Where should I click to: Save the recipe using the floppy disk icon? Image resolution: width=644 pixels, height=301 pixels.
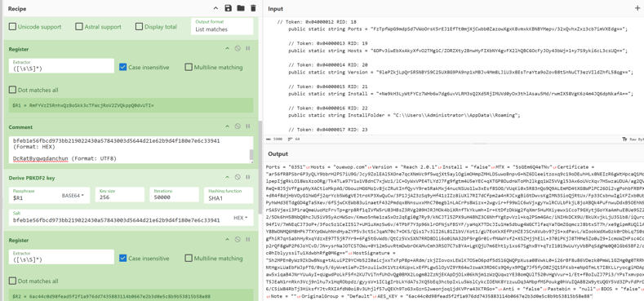click(x=229, y=8)
